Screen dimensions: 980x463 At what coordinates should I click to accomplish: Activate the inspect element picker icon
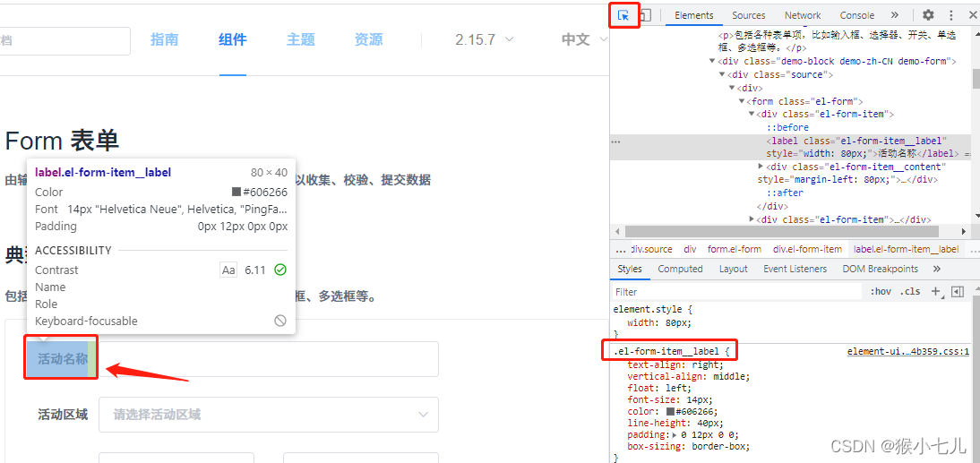pos(623,15)
